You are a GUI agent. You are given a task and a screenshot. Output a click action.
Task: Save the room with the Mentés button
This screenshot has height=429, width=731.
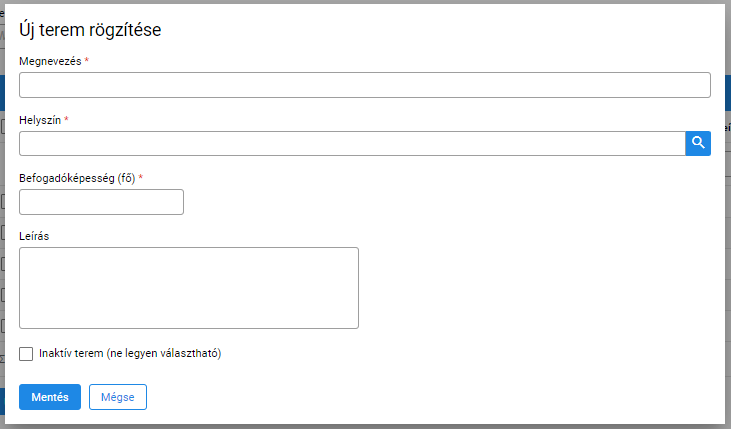pos(50,397)
